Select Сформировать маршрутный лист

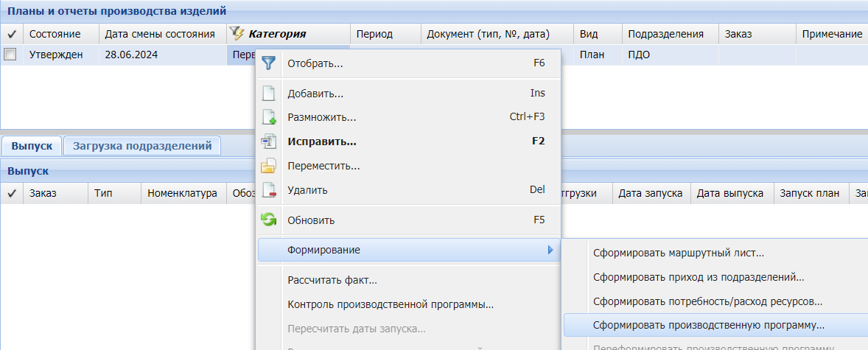(679, 253)
